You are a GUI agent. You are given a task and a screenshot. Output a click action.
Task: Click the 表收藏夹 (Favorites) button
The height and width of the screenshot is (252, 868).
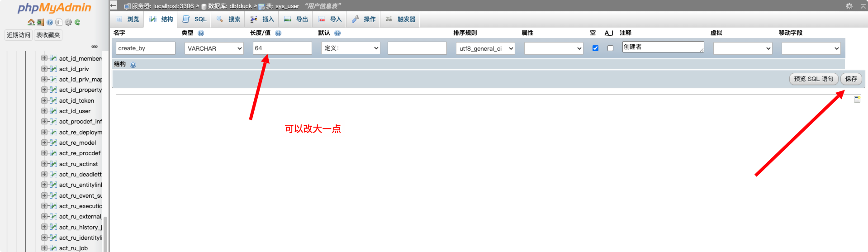48,35
